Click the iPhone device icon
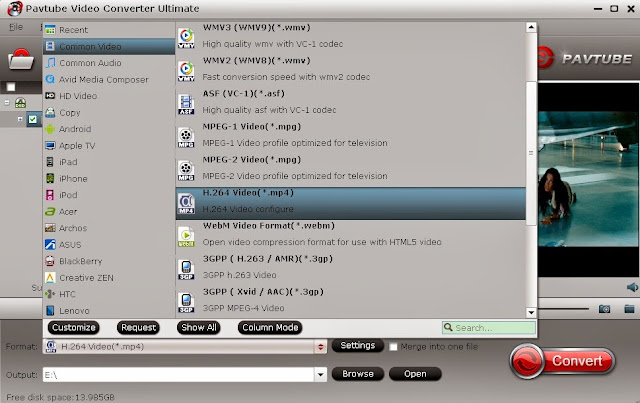 click(x=50, y=178)
